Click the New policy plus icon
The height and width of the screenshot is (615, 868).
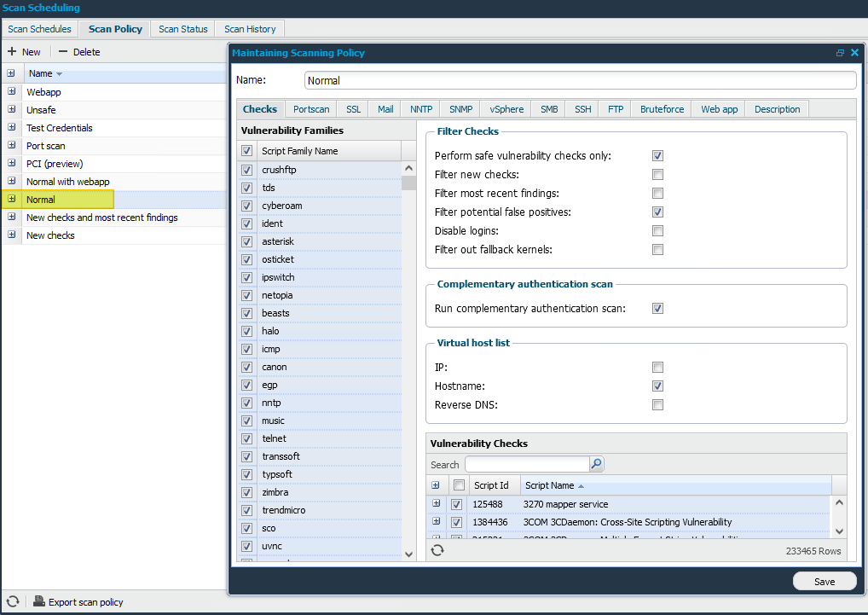coord(12,52)
